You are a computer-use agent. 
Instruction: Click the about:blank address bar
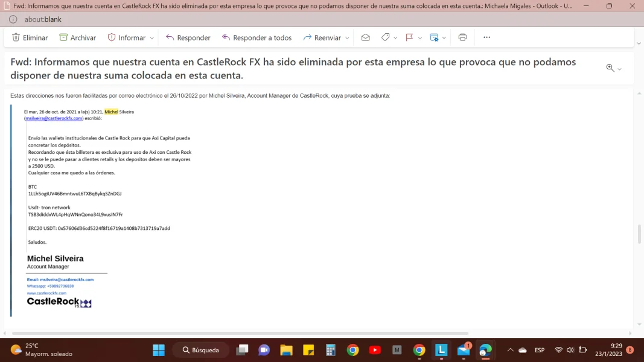tap(43, 19)
